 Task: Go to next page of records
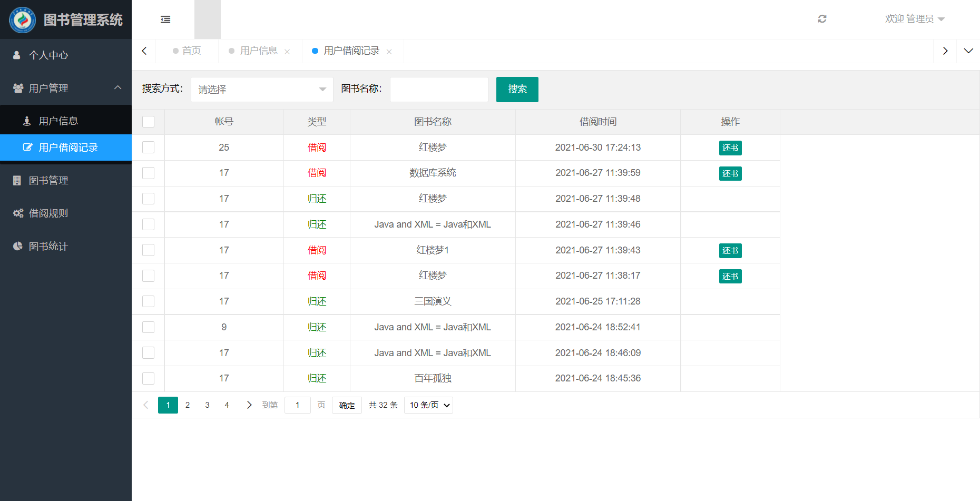(249, 405)
